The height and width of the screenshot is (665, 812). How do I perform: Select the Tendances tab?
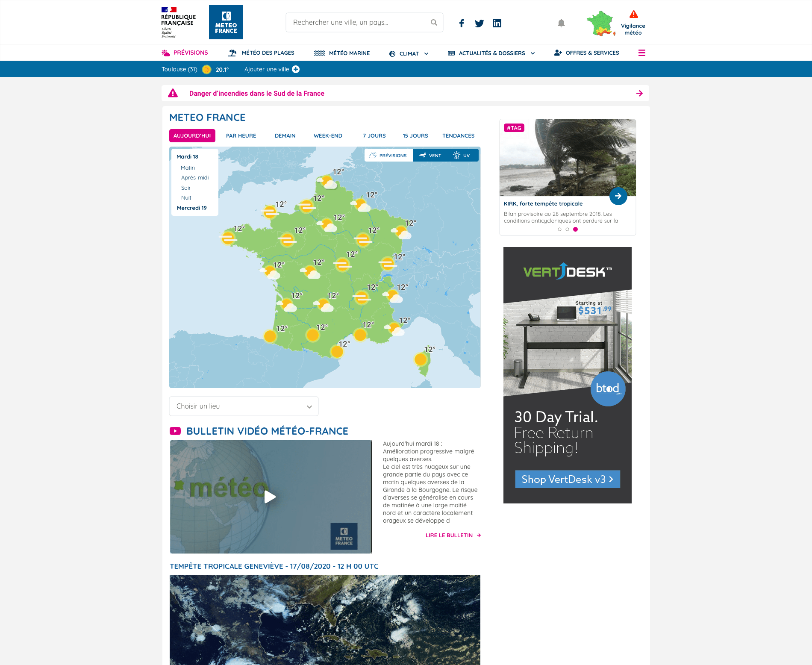[458, 135]
